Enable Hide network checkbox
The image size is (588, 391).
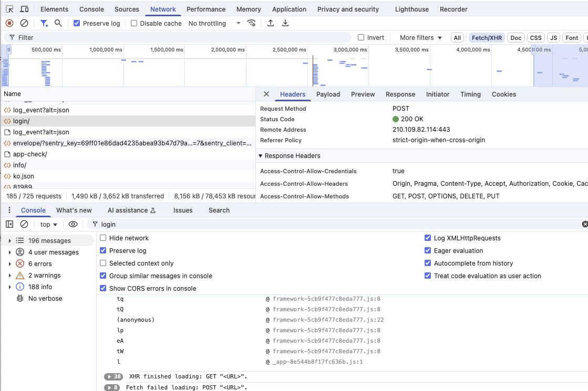(103, 238)
